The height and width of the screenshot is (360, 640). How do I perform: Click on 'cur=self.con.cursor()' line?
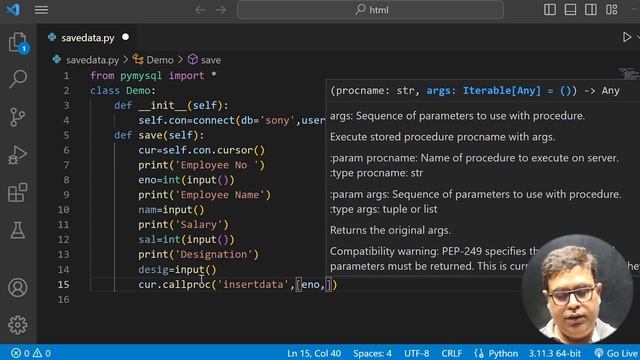(x=202, y=150)
